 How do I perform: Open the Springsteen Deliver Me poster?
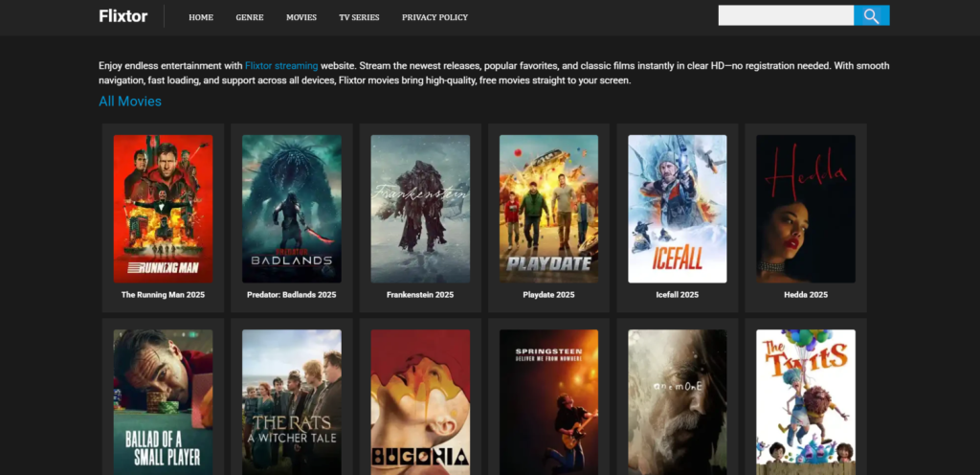(x=548, y=402)
